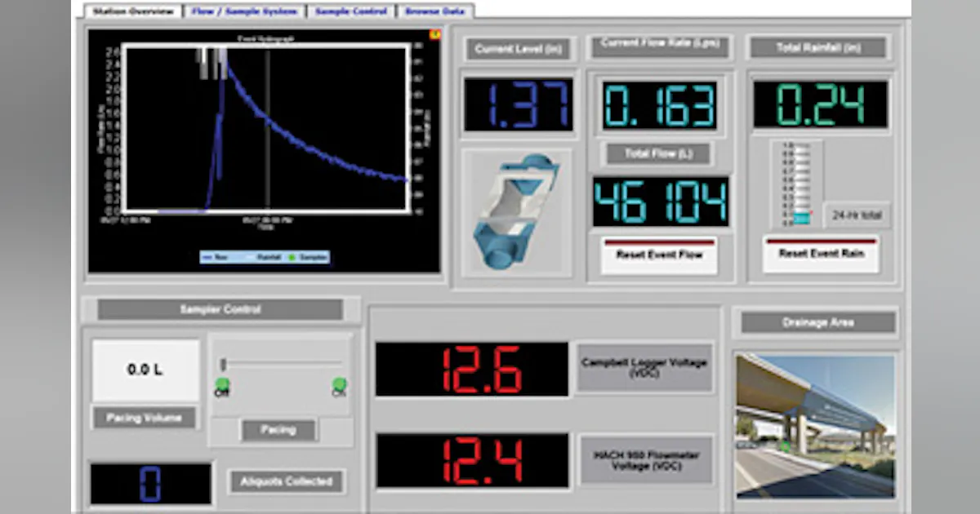Click the rainfall gauge level bar
The image size is (980, 514).
[x=800, y=218]
